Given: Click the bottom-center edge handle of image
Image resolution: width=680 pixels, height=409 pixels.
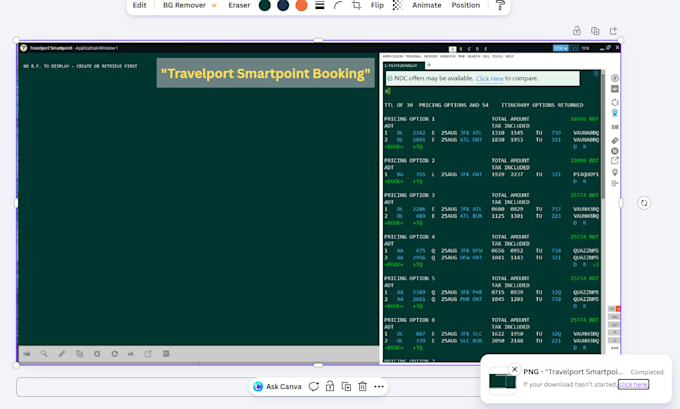Looking at the screenshot, I should click(318, 365).
